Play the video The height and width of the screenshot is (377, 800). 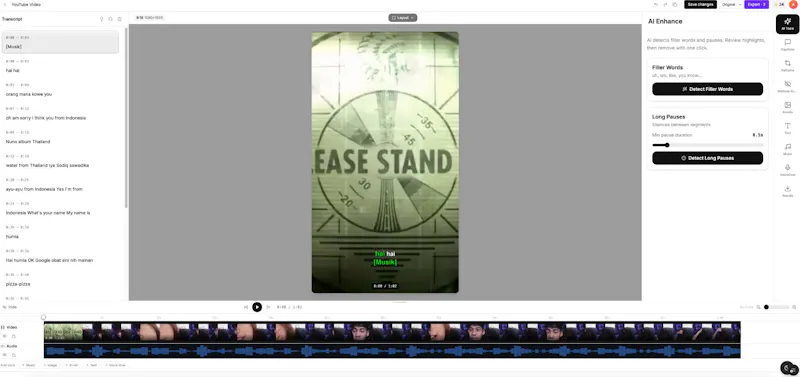coord(257,307)
